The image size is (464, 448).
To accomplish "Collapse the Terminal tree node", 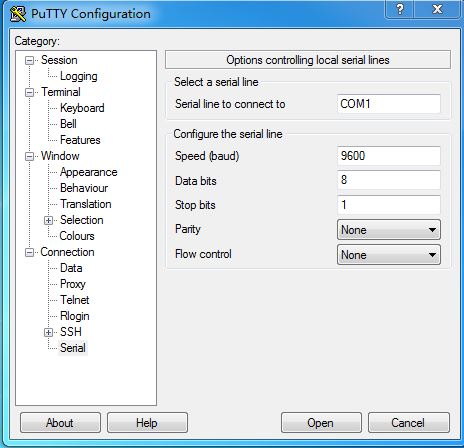I will 30,92.
